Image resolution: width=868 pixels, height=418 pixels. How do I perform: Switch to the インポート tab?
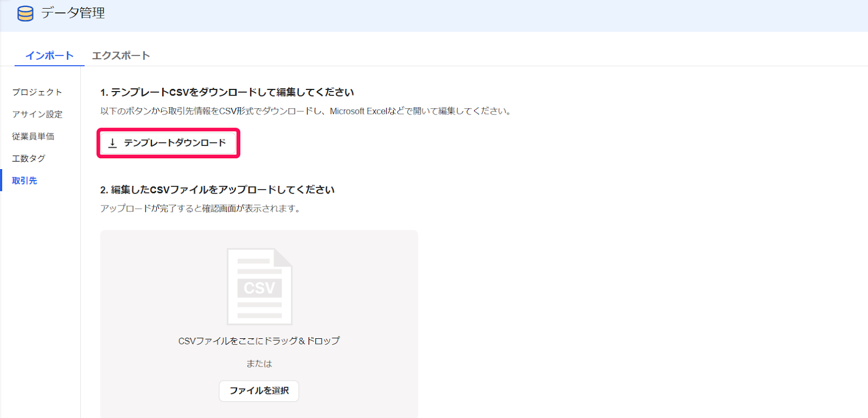click(49, 55)
